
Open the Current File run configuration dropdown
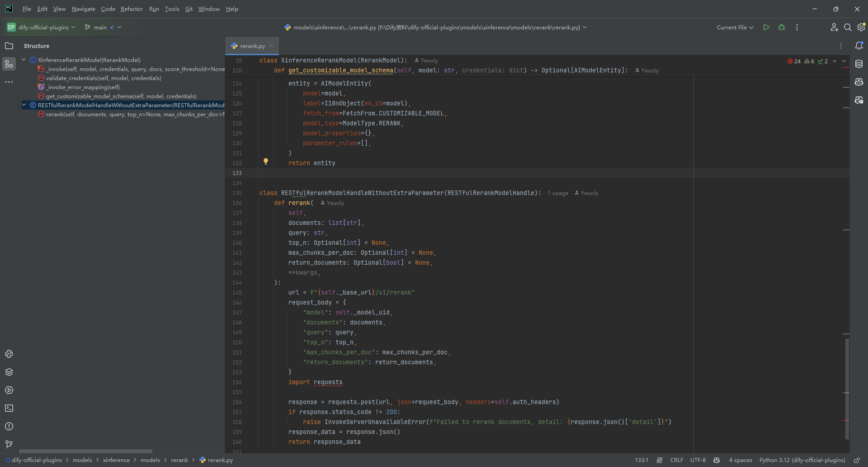pos(735,27)
